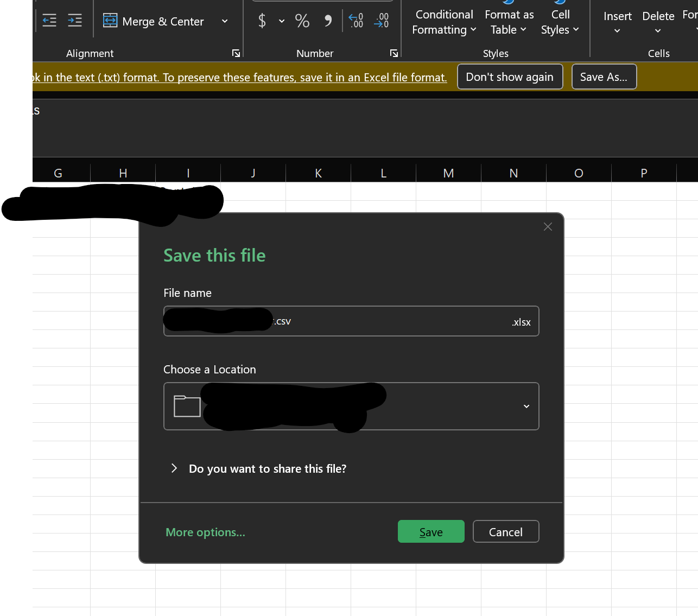Select column P header
Viewport: 698px width, 616px height.
coord(644,173)
